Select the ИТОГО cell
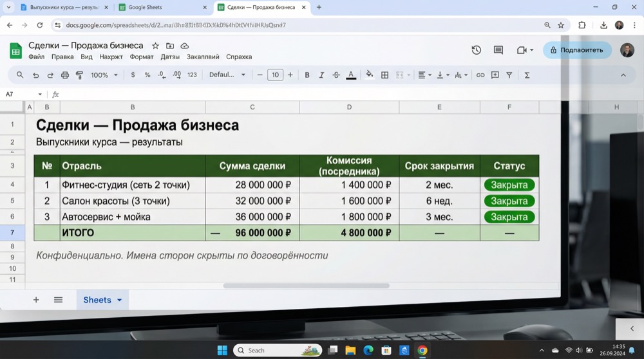Screen dimensions: 644x359 tap(132, 233)
